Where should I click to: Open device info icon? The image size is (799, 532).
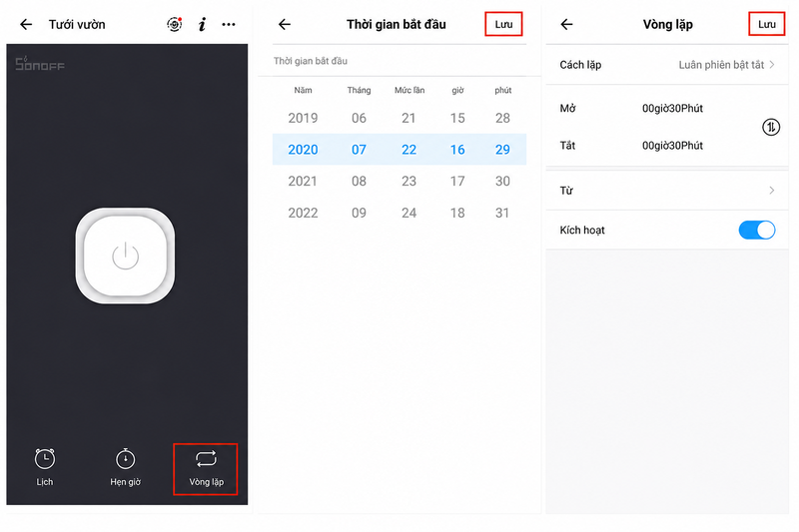point(203,24)
